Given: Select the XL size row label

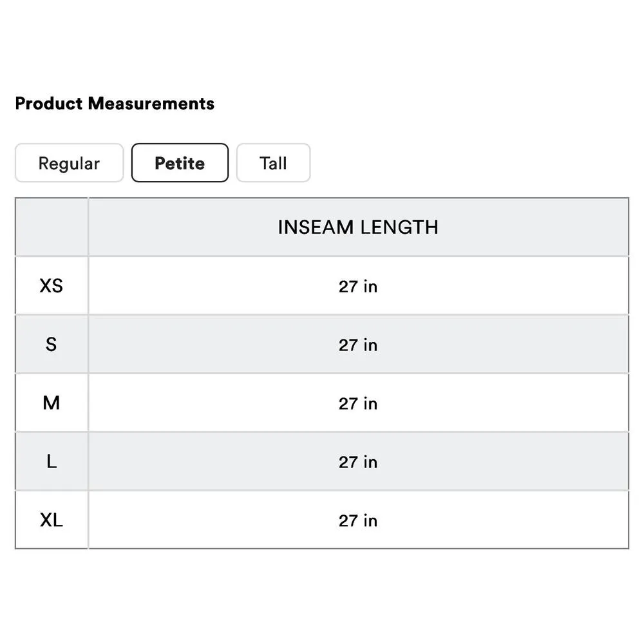Looking at the screenshot, I should (52, 520).
